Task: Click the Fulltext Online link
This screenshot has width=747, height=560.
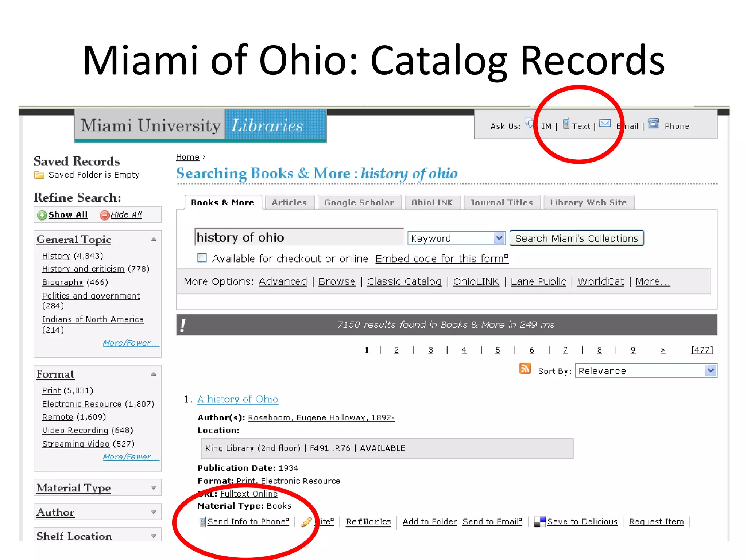Action: tap(249, 494)
